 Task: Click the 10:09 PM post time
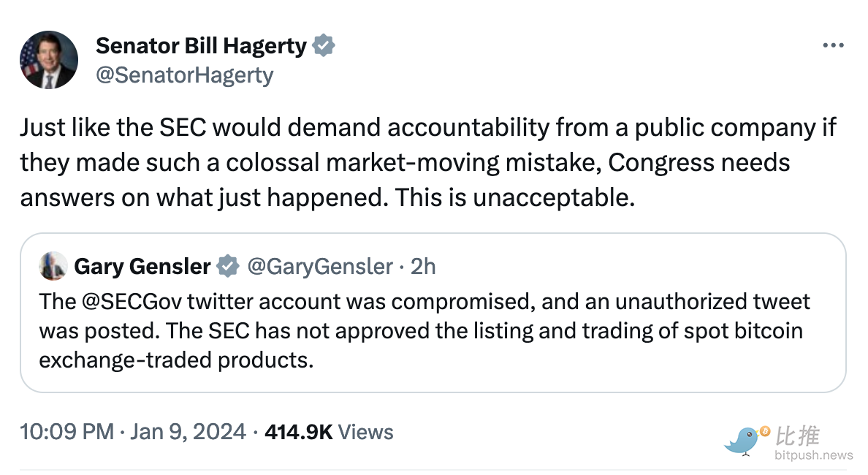coord(66,432)
